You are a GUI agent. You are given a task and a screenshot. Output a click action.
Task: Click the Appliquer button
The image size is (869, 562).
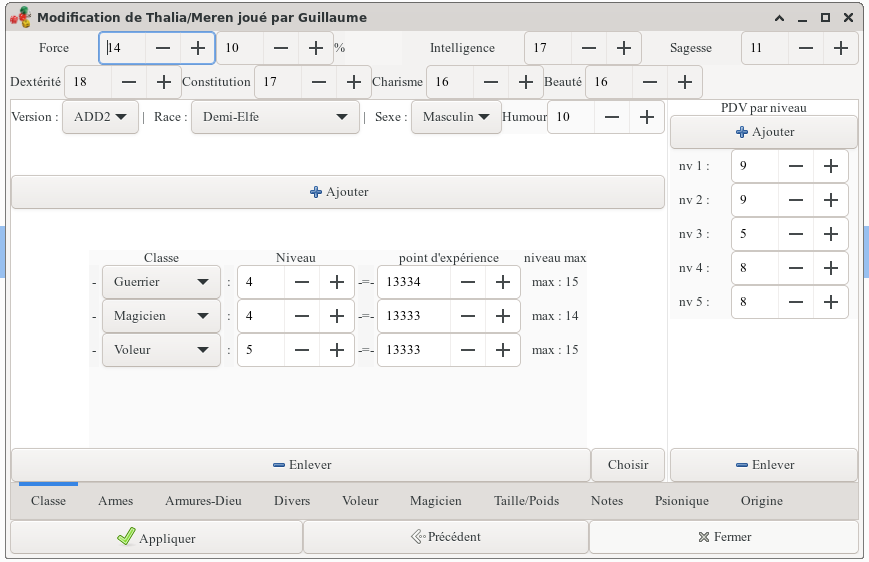pos(156,537)
